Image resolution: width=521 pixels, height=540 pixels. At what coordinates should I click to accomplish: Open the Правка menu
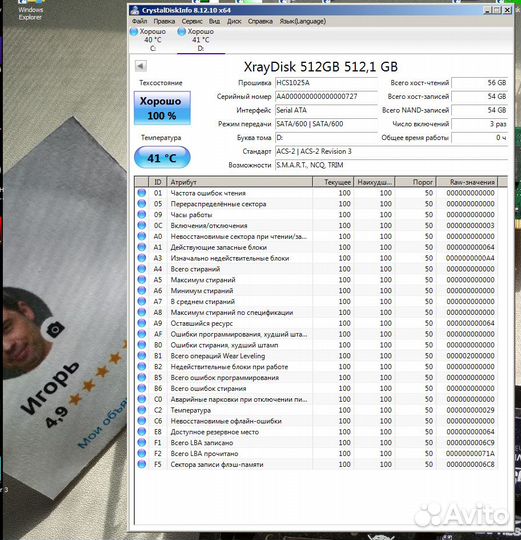pos(164,21)
